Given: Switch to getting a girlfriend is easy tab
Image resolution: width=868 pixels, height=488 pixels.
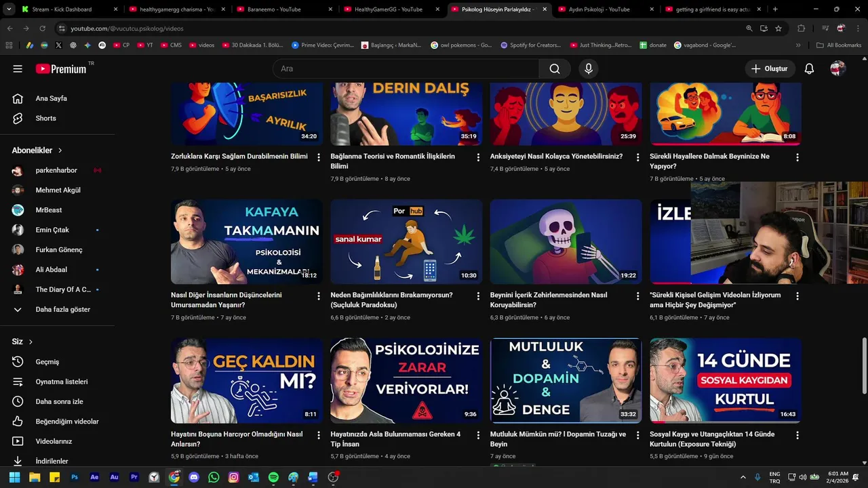Looking at the screenshot, I should pos(713,9).
